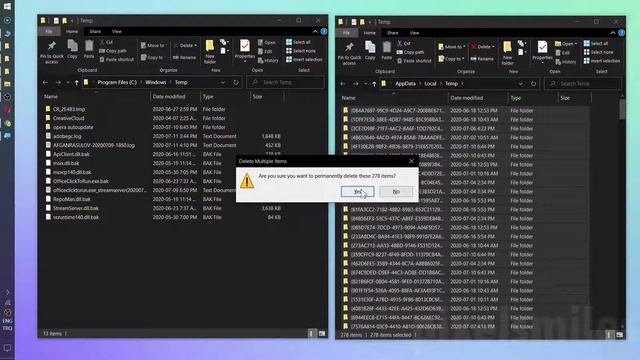Click Properties in right window ribbon

tap(542, 51)
